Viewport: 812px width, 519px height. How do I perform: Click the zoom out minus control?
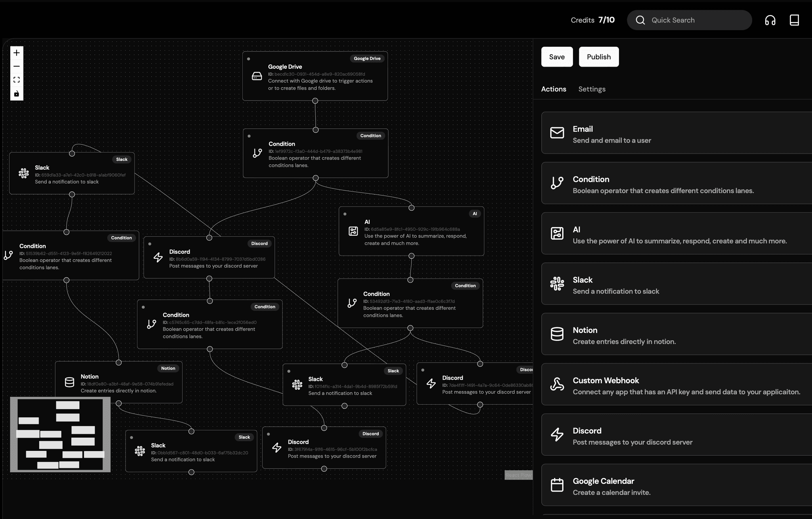(17, 66)
